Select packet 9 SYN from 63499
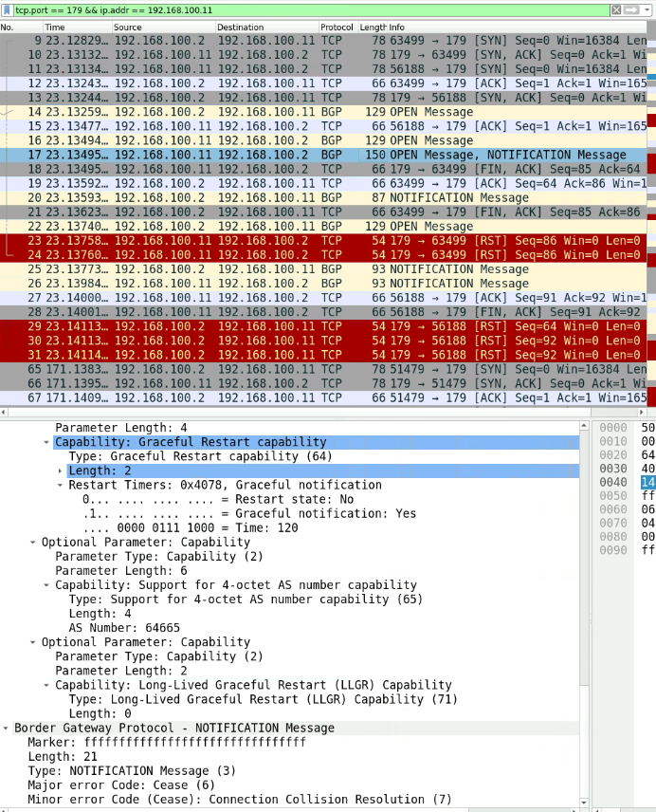 (323, 41)
